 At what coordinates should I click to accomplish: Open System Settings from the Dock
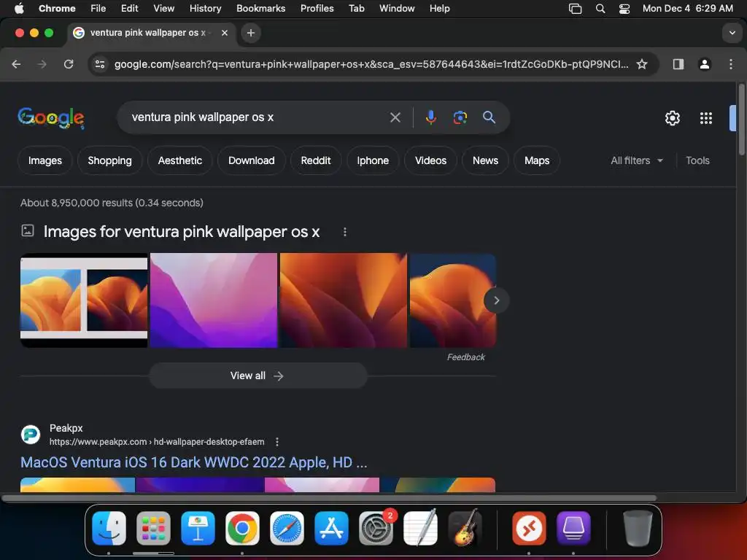pos(376,529)
